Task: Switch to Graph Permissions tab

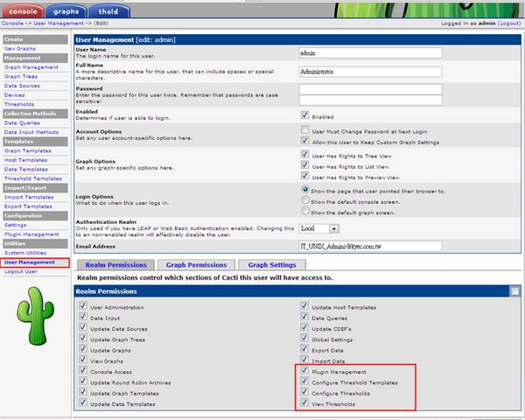Action: (196, 265)
